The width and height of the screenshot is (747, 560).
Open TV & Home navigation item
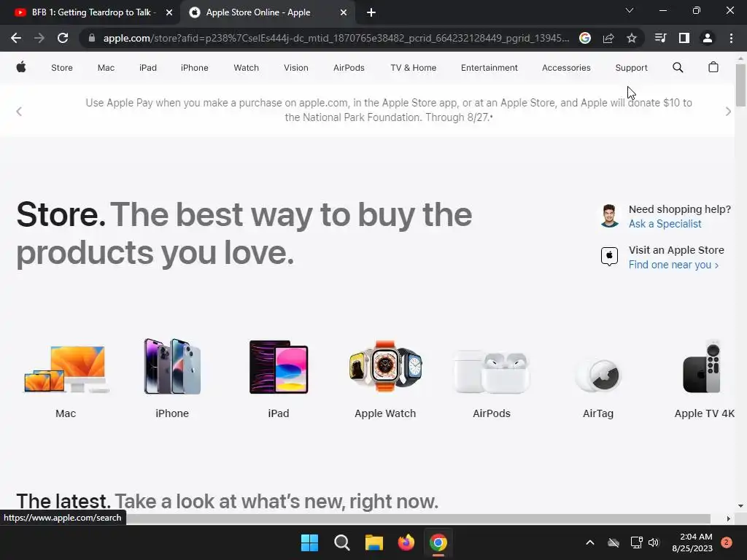point(413,68)
